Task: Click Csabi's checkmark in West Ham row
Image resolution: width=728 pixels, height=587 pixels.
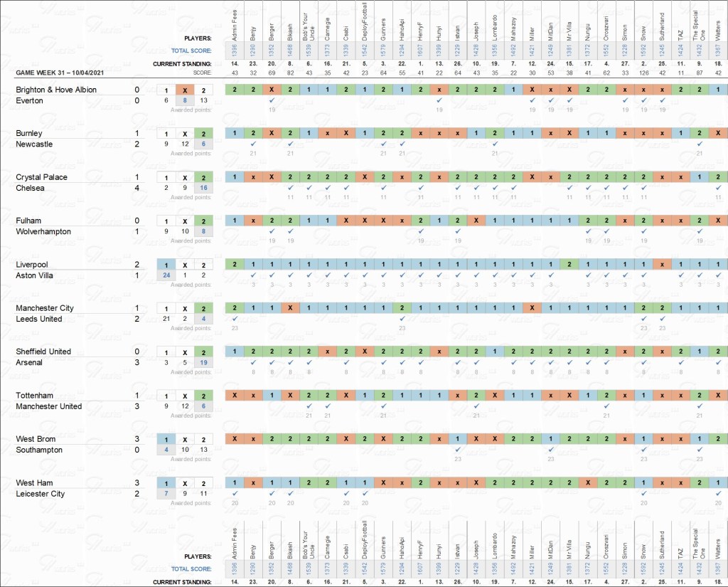Action: coord(346,493)
